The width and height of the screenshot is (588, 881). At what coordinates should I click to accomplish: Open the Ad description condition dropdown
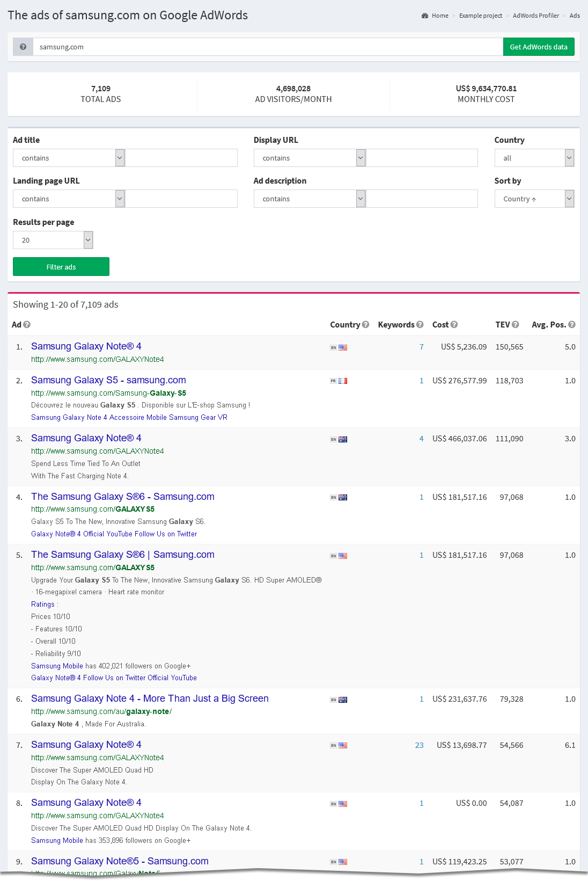310,199
